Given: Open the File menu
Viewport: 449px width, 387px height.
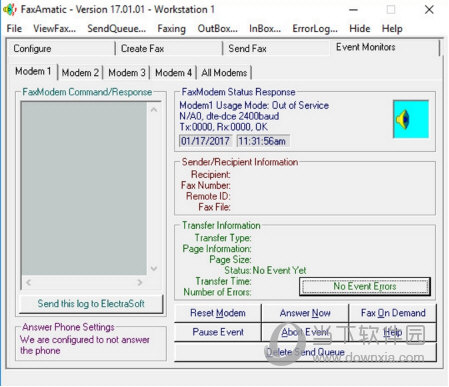Looking at the screenshot, I should [x=14, y=29].
